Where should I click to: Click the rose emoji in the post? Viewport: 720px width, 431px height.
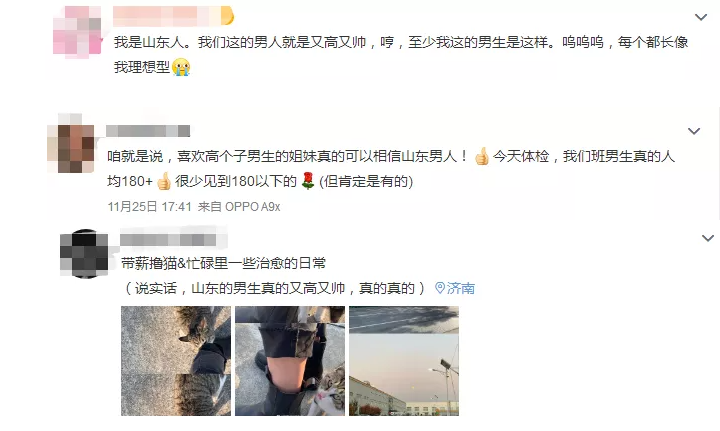307,180
